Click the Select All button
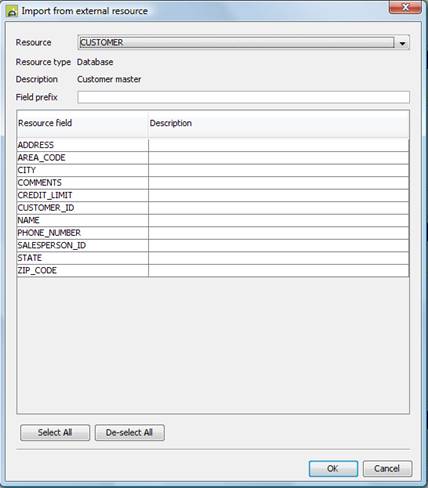Image resolution: width=428 pixels, height=488 pixels. tap(55, 433)
